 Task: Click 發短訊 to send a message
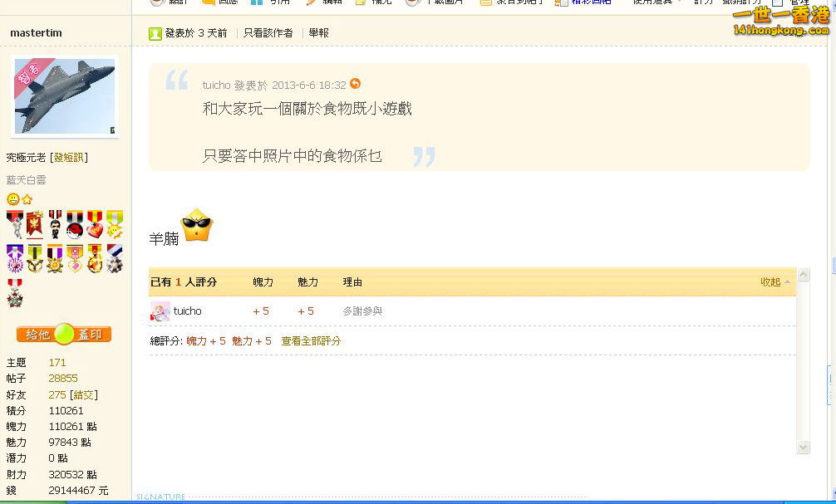[x=69, y=158]
